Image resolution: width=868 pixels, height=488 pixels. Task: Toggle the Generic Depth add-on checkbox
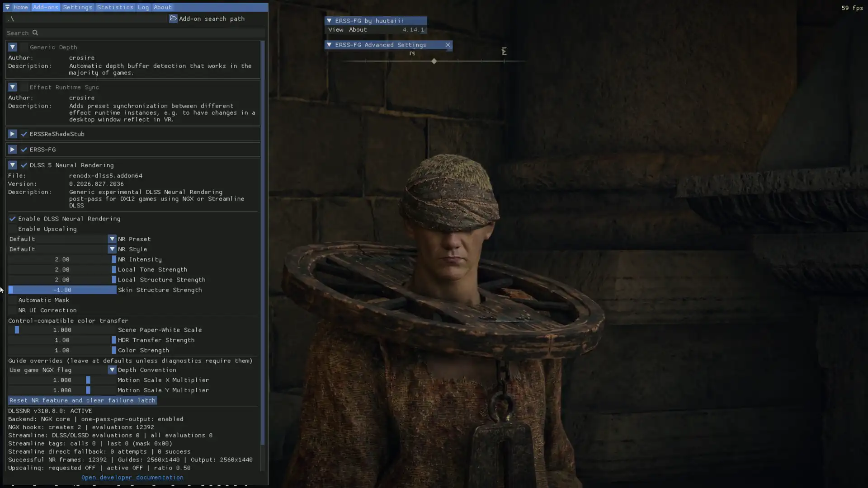pos(24,47)
